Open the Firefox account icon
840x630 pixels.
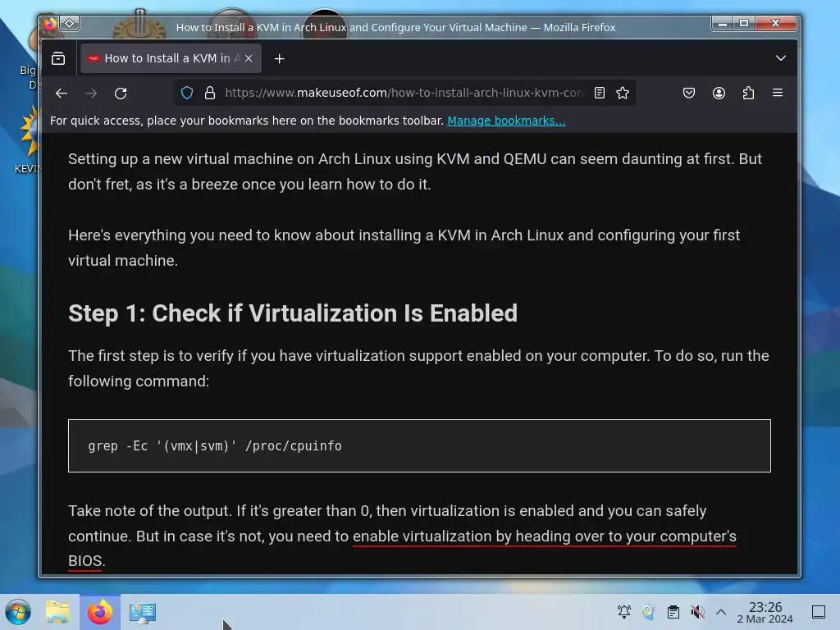point(719,93)
